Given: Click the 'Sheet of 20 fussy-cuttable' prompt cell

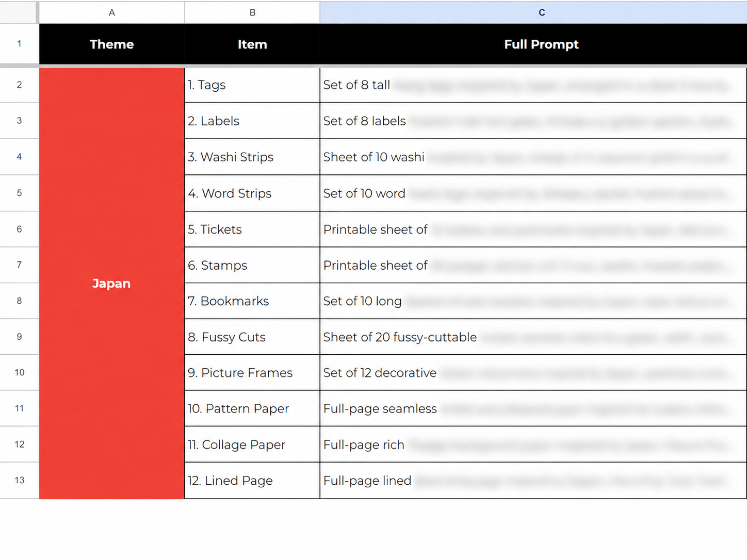Looking at the screenshot, I should [533, 337].
